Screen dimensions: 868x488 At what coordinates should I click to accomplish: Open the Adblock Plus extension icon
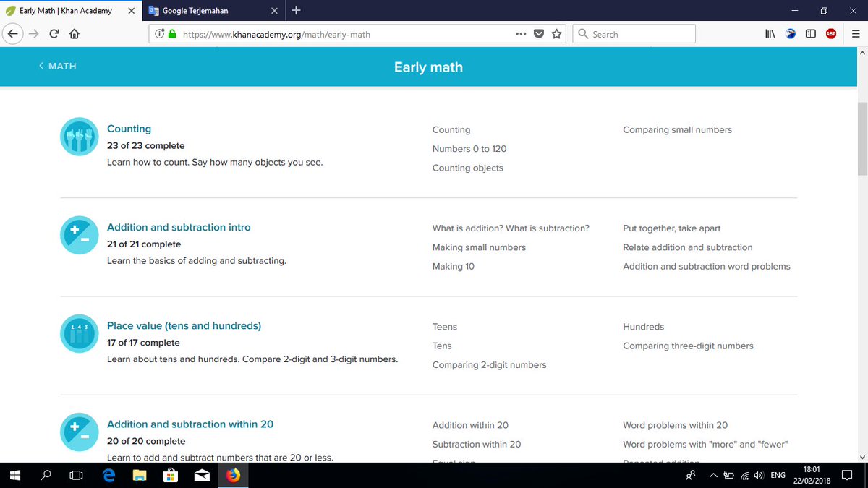pos(831,34)
